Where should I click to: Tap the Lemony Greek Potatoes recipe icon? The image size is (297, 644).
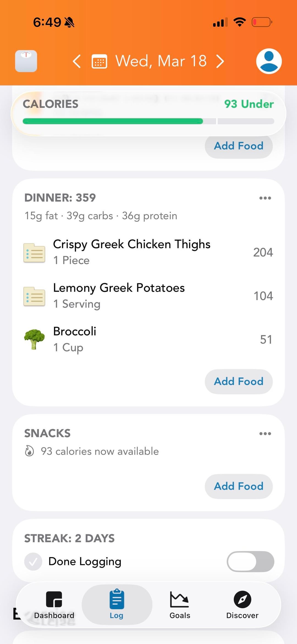34,296
